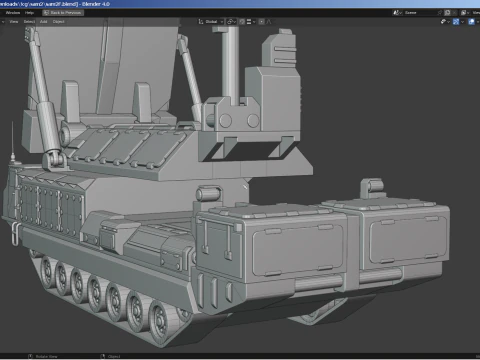
Task: Pin the scene to workspace
Action: 440,13
